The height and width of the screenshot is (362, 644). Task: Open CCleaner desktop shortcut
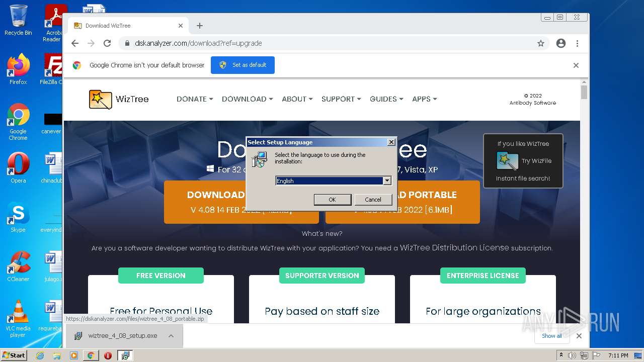[x=18, y=266]
